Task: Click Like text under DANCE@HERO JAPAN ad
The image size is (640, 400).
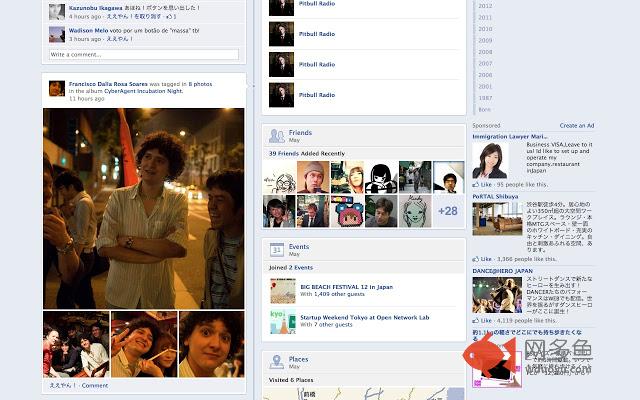Action: point(486,320)
